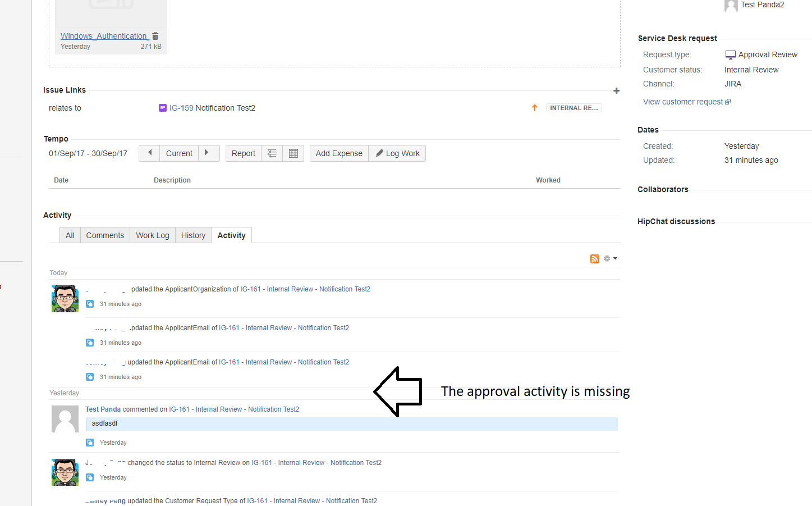Click the Worked column header in Tempo
Screen dimensions: 812x506
pyautogui.click(x=548, y=180)
